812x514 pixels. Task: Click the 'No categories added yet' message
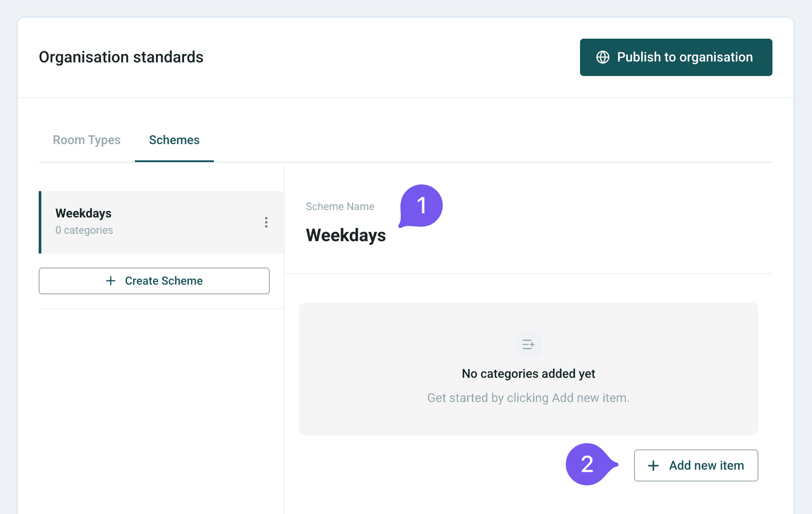tap(528, 374)
